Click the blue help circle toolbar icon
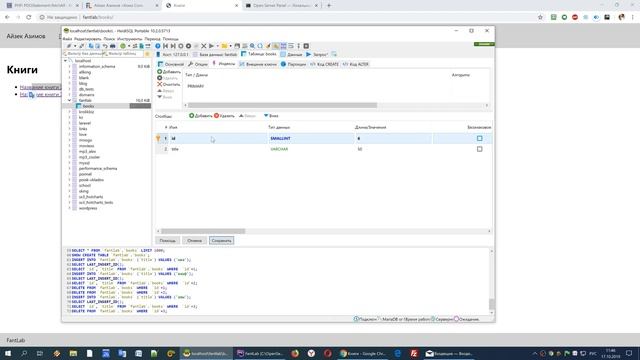 coord(158,46)
